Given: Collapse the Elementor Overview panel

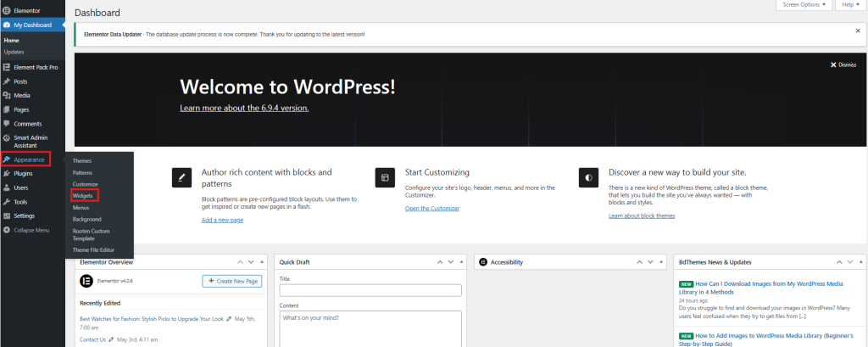Looking at the screenshot, I should pos(262,262).
